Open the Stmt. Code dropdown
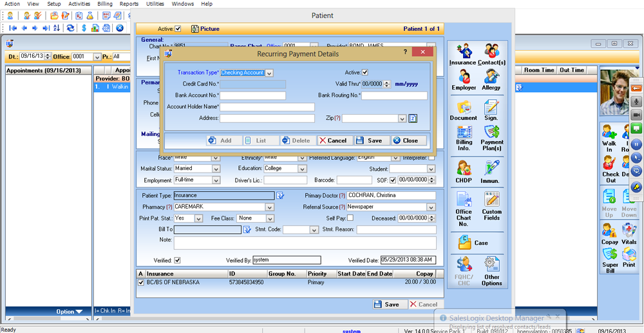 (x=314, y=229)
